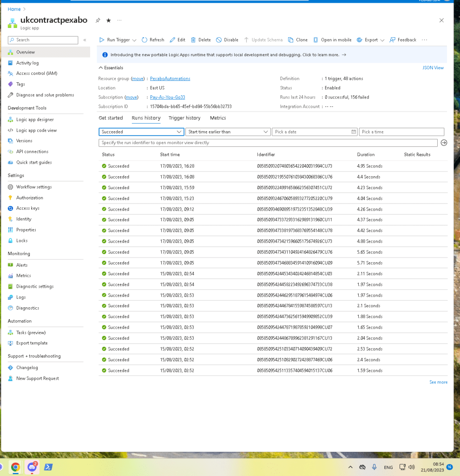
Task: Click move link next to Resource group
Action: coord(138,79)
